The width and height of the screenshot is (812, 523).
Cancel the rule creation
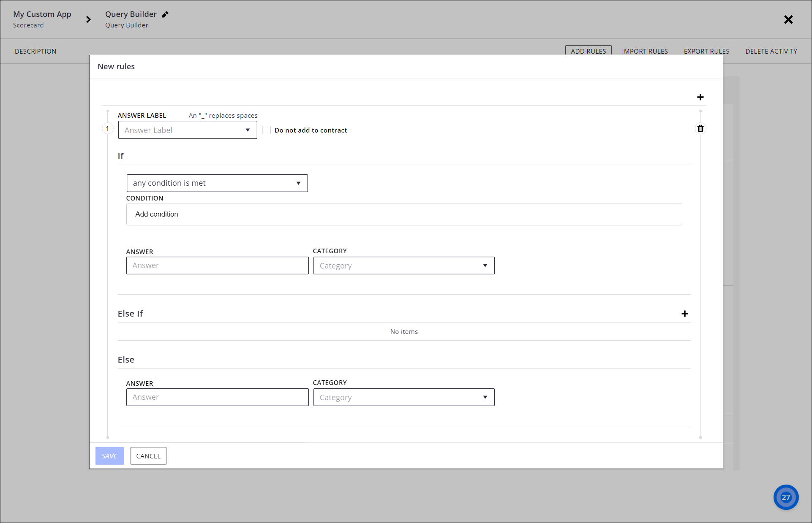[x=148, y=456]
